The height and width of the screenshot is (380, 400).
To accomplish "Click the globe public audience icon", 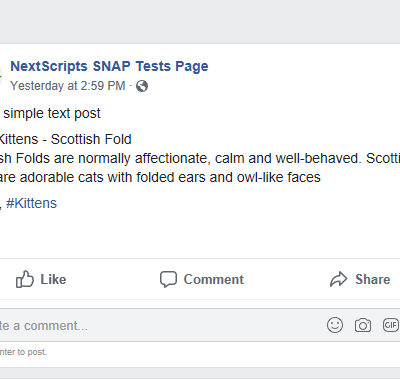I will point(142,86).
